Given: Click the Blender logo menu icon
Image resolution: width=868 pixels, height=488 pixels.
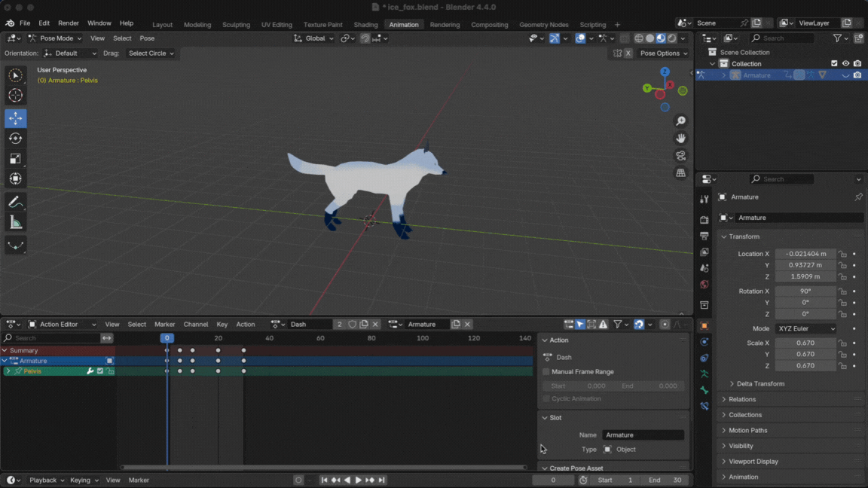Looking at the screenshot, I should (10, 23).
